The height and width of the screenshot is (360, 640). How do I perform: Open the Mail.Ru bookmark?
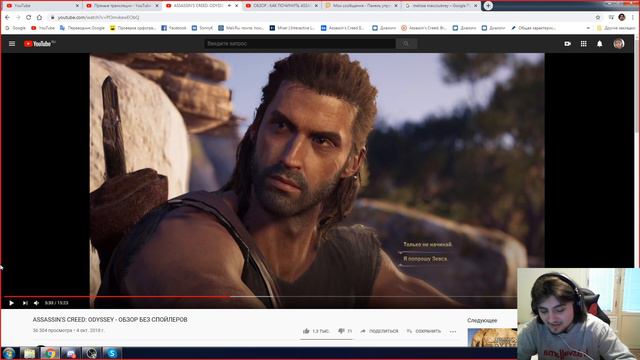coord(241,28)
